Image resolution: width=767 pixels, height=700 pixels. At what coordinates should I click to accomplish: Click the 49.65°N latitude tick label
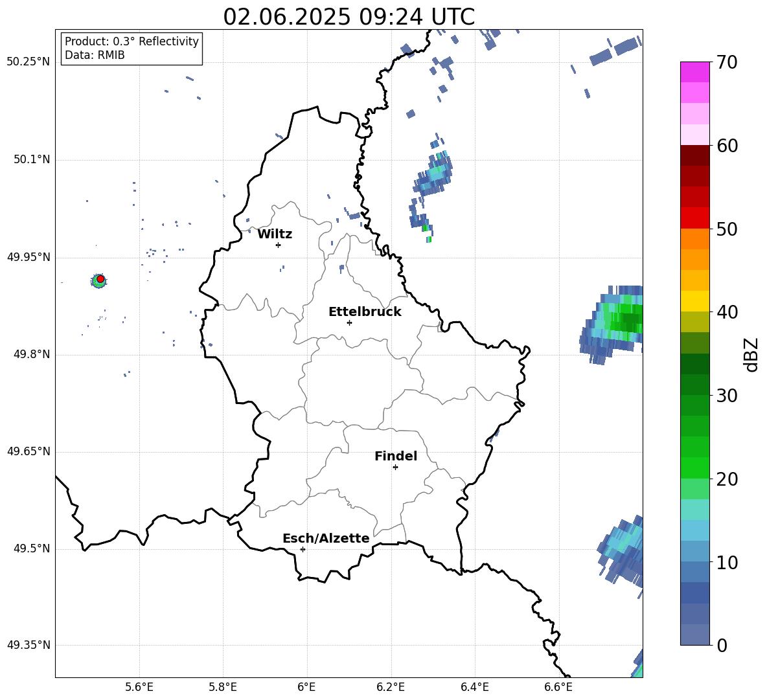tap(28, 451)
